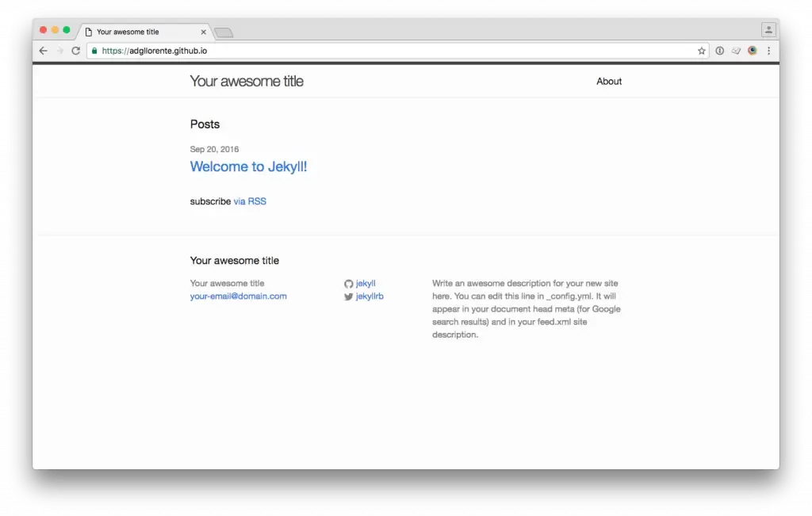The image size is (812, 516).
Task: Open the jekyll GitHub profile via the octocat icon
Action: [349, 283]
